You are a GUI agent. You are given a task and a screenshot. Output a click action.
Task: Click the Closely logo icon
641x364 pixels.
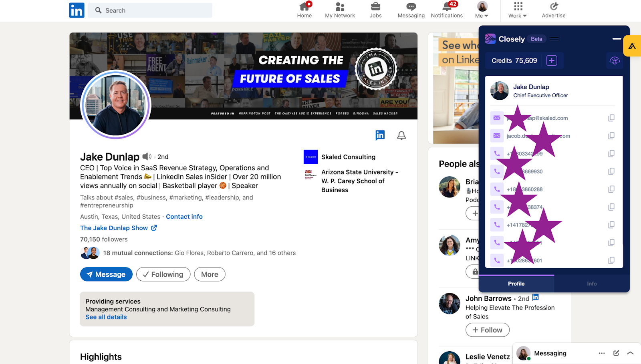[x=490, y=39]
